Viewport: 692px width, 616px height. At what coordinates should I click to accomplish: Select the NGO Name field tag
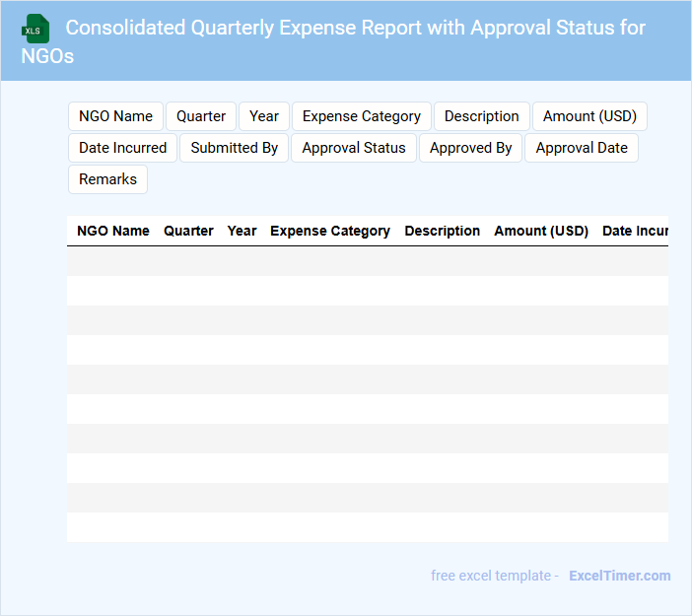115,116
